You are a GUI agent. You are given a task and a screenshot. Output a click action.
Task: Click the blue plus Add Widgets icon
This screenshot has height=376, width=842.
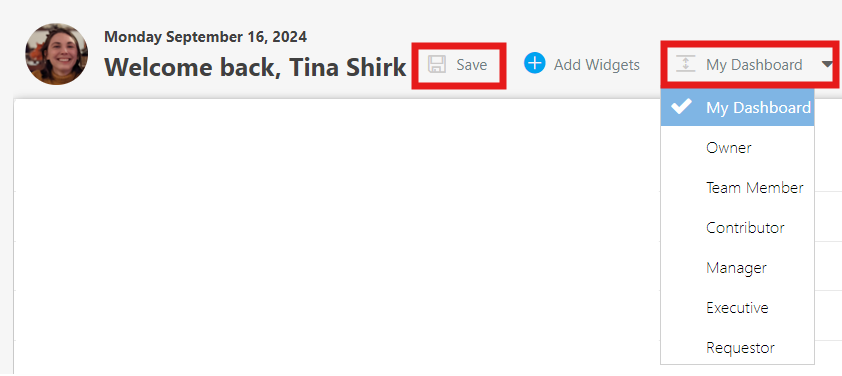(x=534, y=63)
